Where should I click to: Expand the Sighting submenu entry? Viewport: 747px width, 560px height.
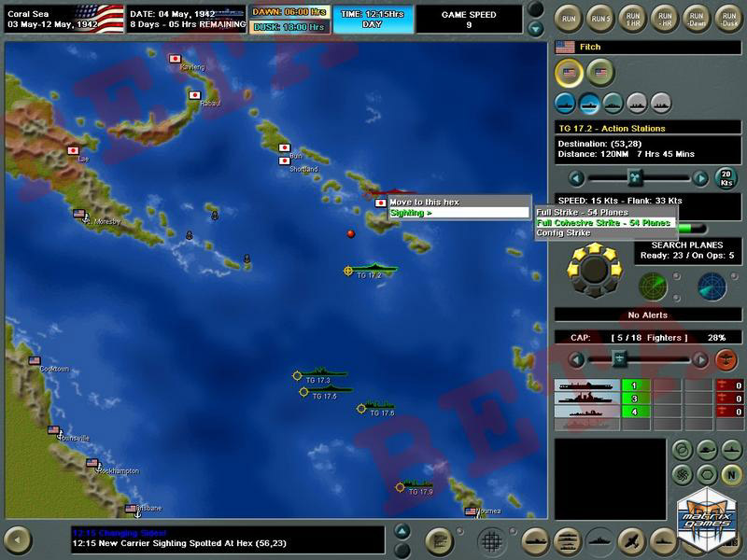tap(458, 213)
